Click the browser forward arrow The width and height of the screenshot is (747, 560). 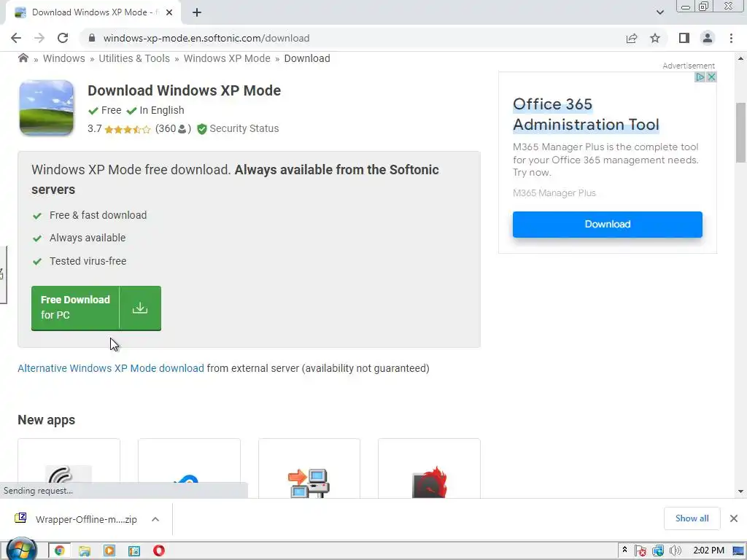(39, 38)
